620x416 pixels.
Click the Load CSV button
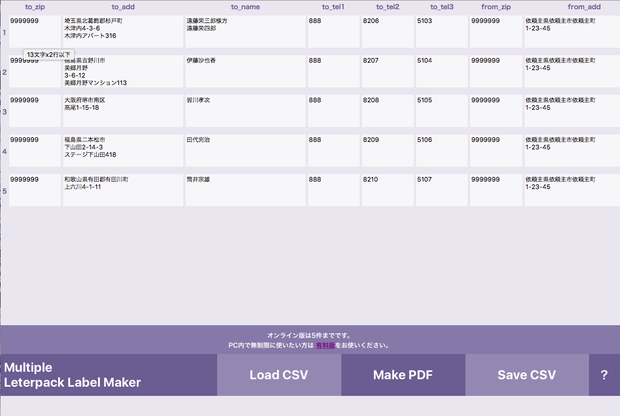coord(279,374)
